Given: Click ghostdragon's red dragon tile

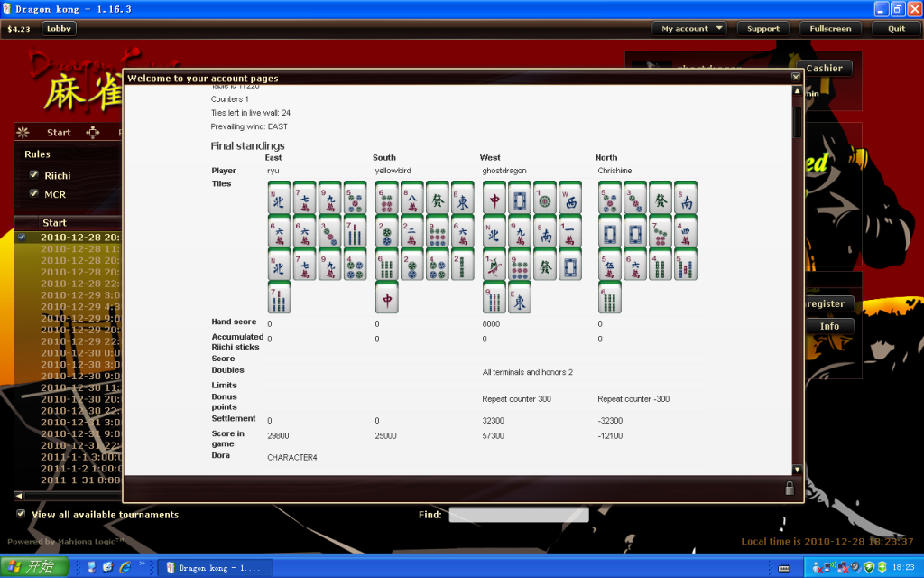Looking at the screenshot, I should click(494, 198).
